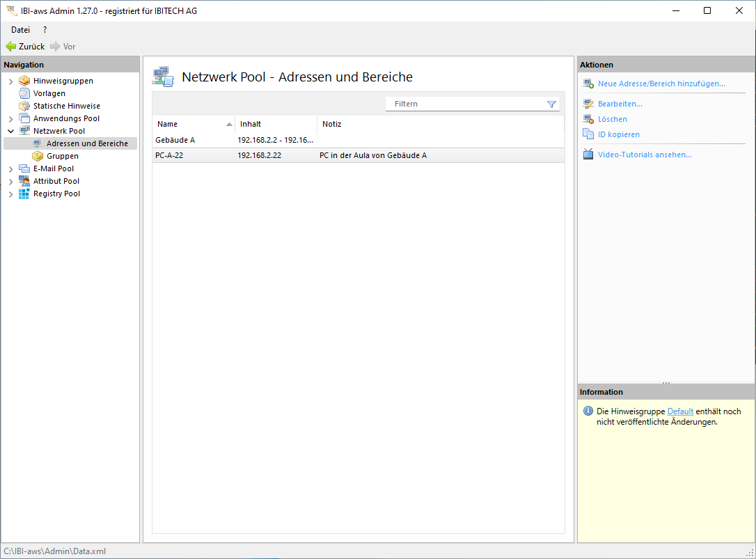Expand the Hinweisgruppen tree node
The height and width of the screenshot is (559, 756).
point(10,81)
